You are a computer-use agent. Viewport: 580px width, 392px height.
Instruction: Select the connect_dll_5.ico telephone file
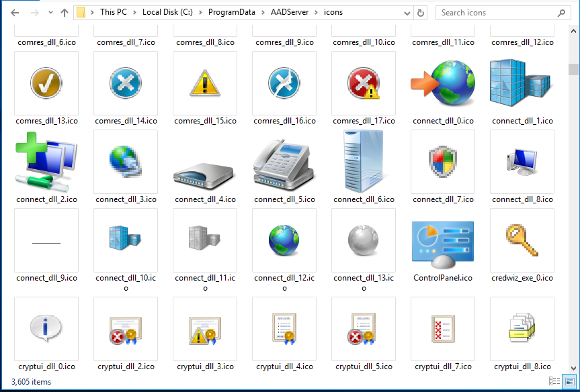284,162
